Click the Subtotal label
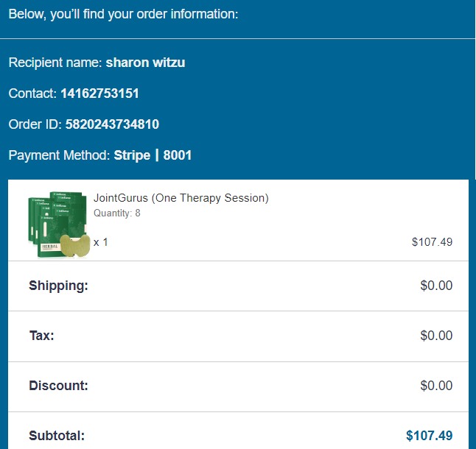The height and width of the screenshot is (449, 476). (x=57, y=436)
